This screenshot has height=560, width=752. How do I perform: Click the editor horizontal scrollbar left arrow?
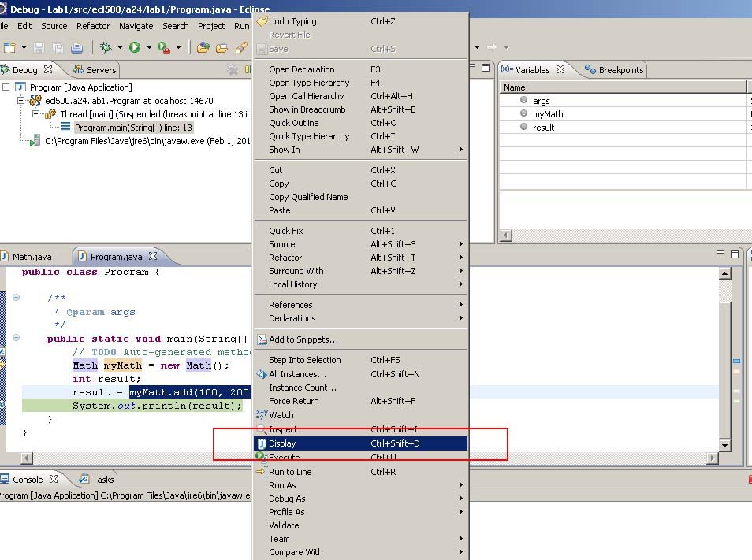tap(27, 458)
